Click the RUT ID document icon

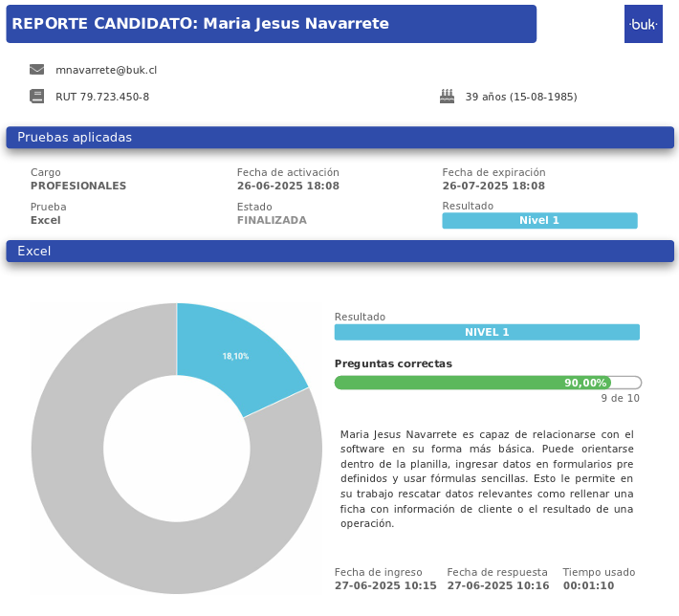pos(37,96)
